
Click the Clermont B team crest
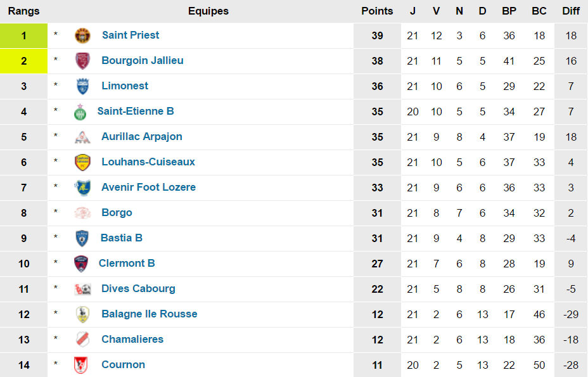coord(81,264)
